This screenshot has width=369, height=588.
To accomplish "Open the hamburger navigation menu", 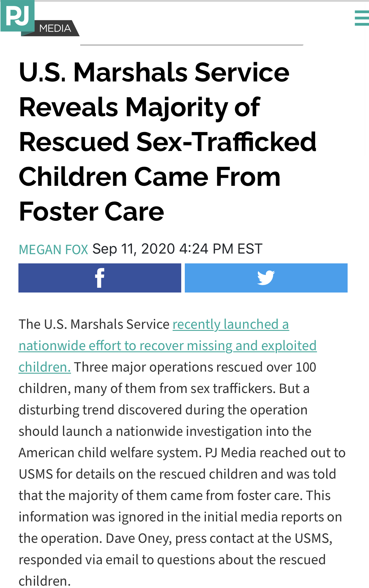I will (x=362, y=18).
